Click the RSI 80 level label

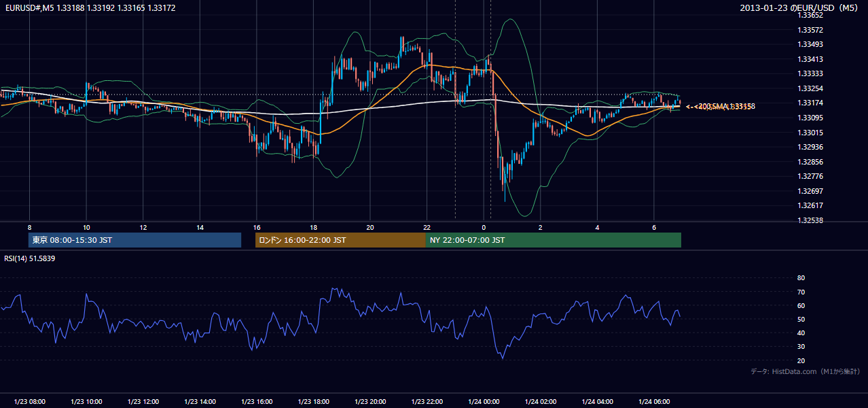tap(801, 278)
